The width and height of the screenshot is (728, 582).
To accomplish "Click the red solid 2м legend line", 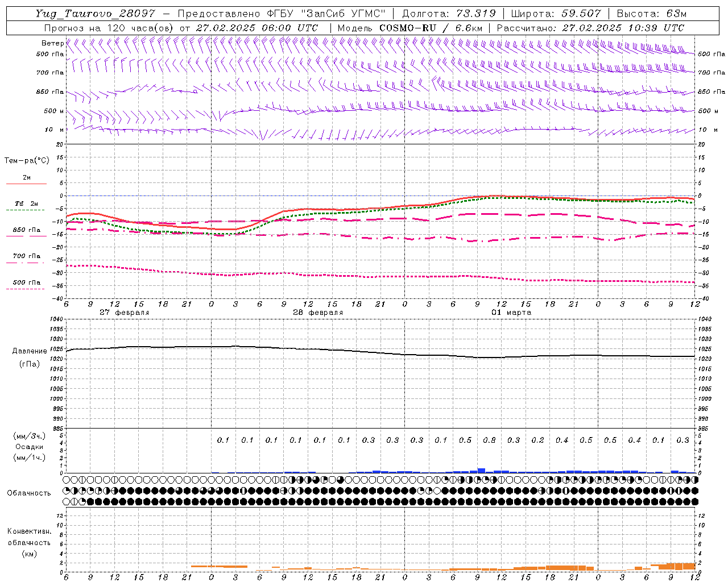I will pos(26,184).
